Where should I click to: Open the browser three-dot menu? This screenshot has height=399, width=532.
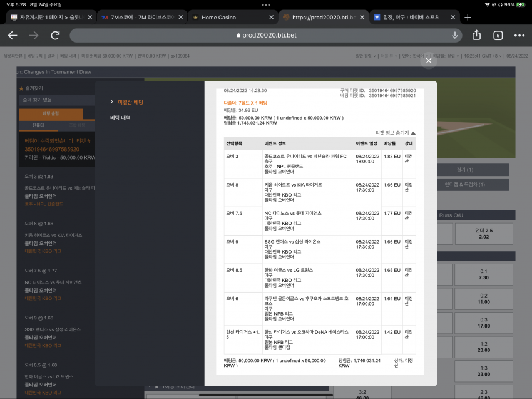519,35
